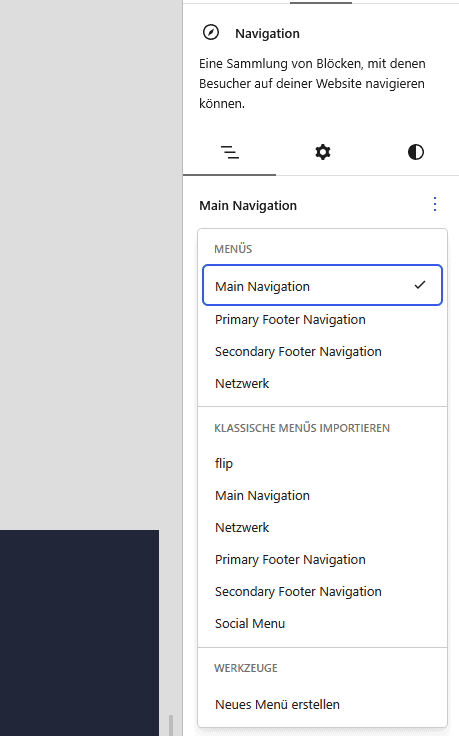Click the Navigation compass block icon
This screenshot has height=736, width=459.
point(211,33)
